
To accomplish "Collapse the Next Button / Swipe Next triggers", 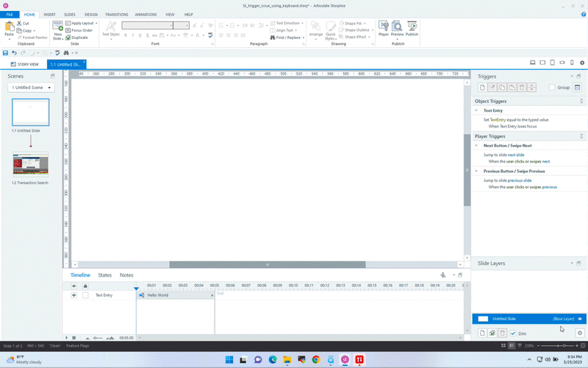I will [x=476, y=146].
